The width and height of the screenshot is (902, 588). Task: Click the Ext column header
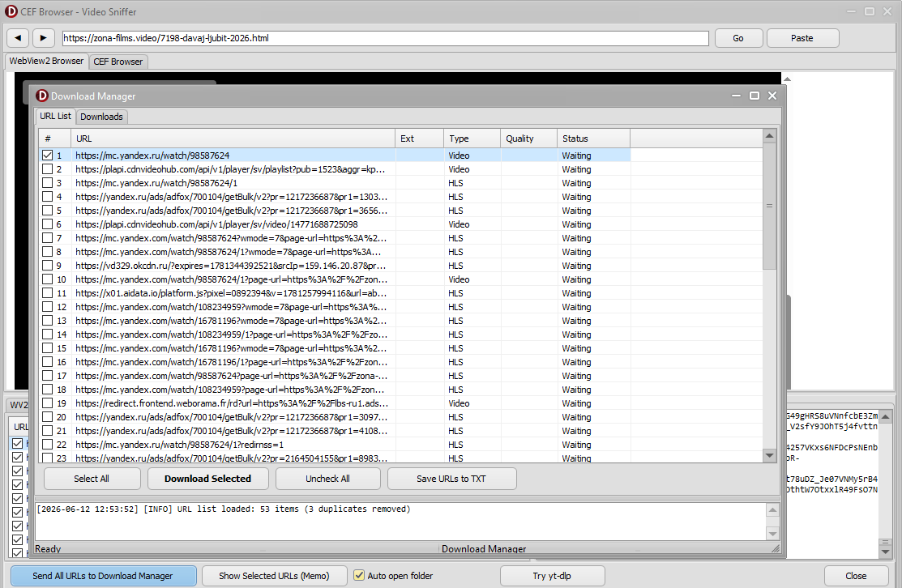(x=419, y=138)
